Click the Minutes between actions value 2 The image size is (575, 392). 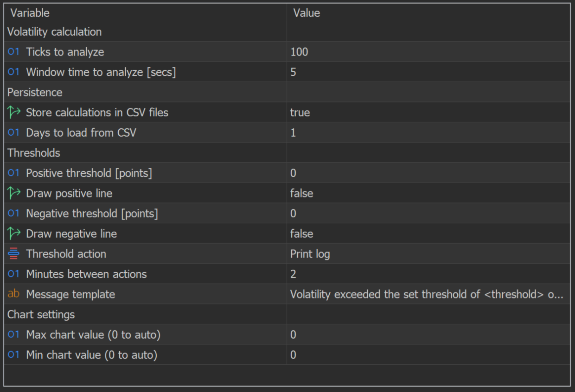[294, 274]
